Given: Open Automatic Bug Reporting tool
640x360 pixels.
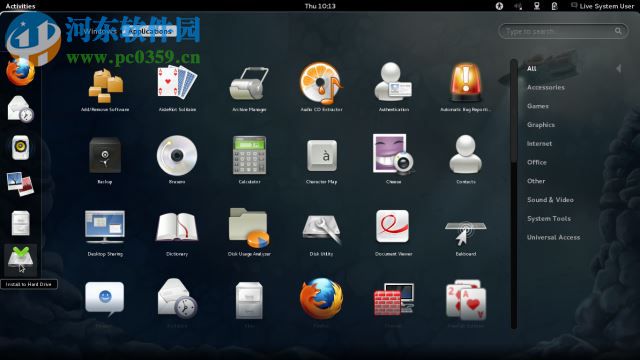Looking at the screenshot, I should tap(466, 82).
